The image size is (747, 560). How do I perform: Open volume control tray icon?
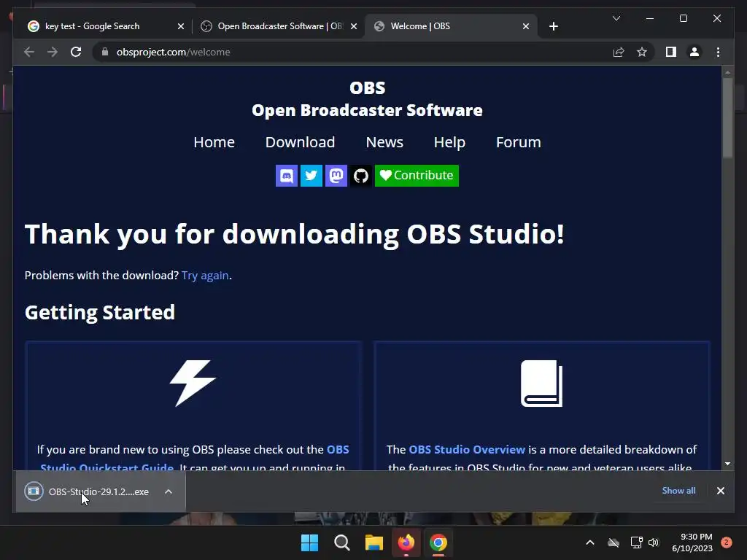pyautogui.click(x=654, y=542)
